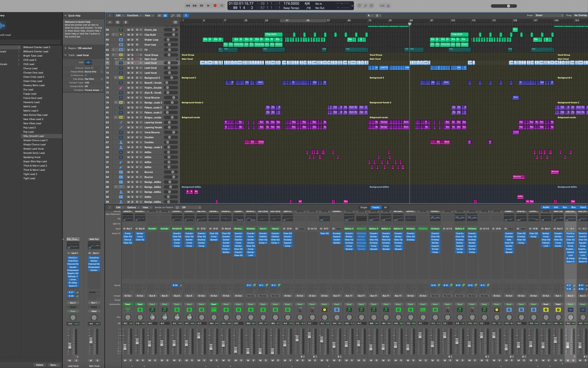Click the add track plus button
The width and height of the screenshot is (588, 368).
click(110, 22)
